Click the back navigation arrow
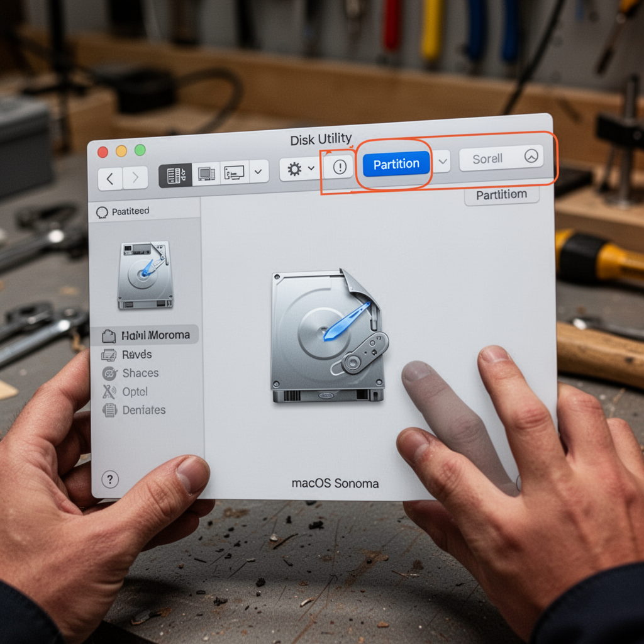 (x=110, y=179)
